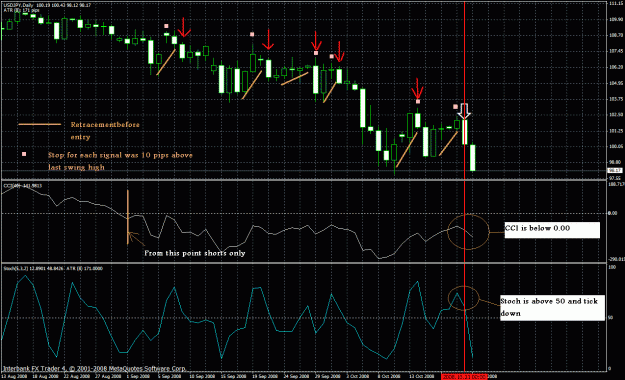Select 'Stoch is above 50 and tick down' label
625x380 pixels.
(552, 307)
